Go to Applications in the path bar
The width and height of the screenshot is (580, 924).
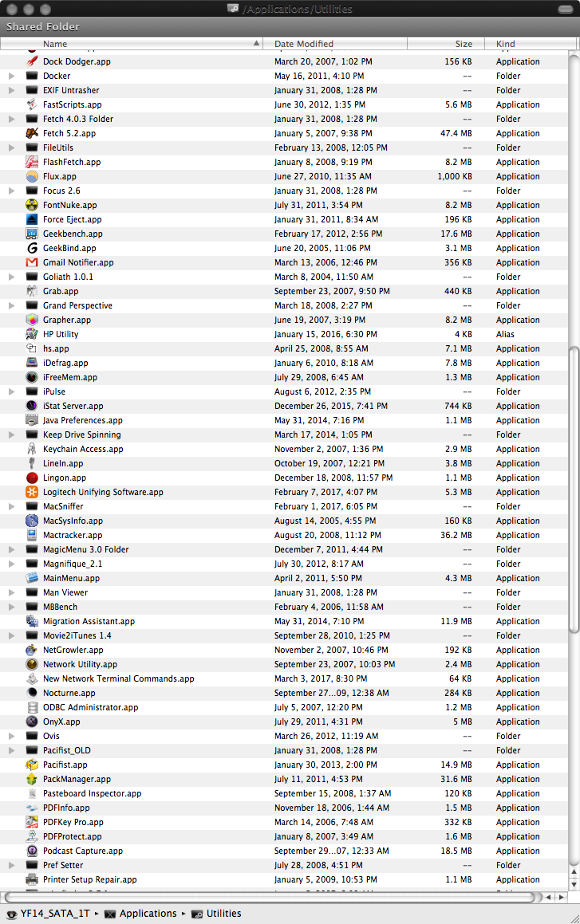click(141, 914)
